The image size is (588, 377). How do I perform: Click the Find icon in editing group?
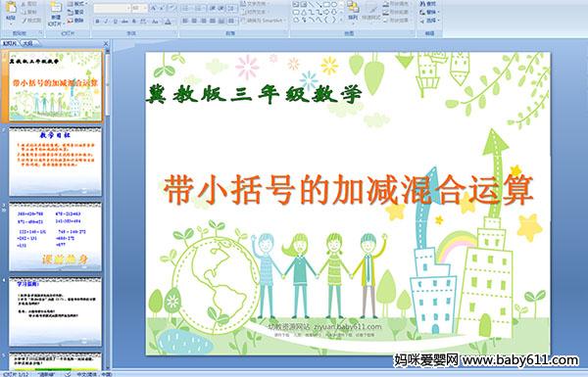pyautogui.click(x=428, y=4)
